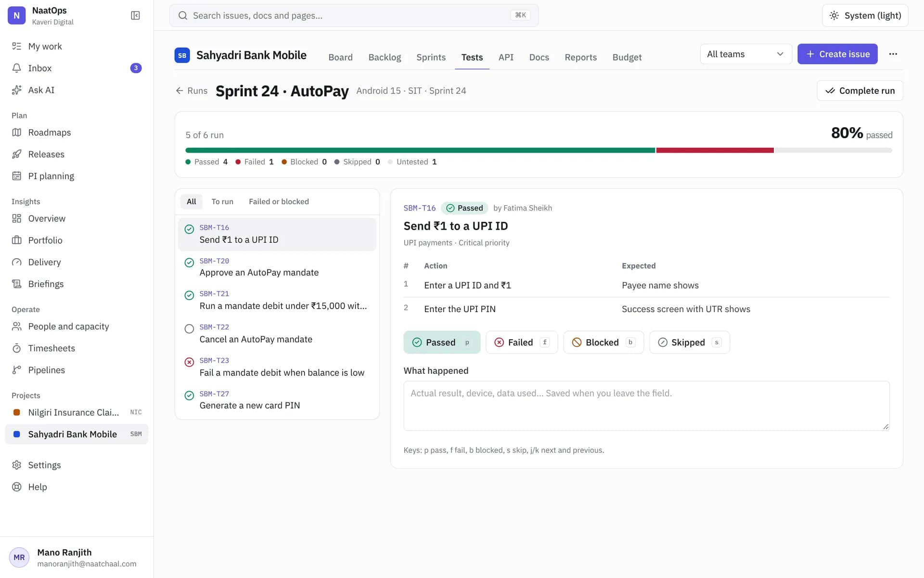This screenshot has width=924, height=578.
Task: Toggle System (light) theme switch
Action: (x=865, y=15)
